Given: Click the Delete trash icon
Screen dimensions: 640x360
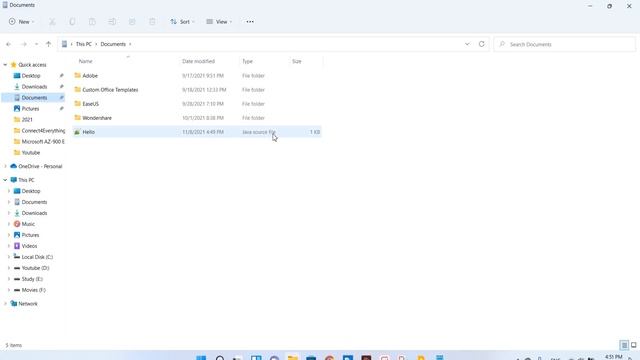Looking at the screenshot, I should pyautogui.click(x=152, y=22).
